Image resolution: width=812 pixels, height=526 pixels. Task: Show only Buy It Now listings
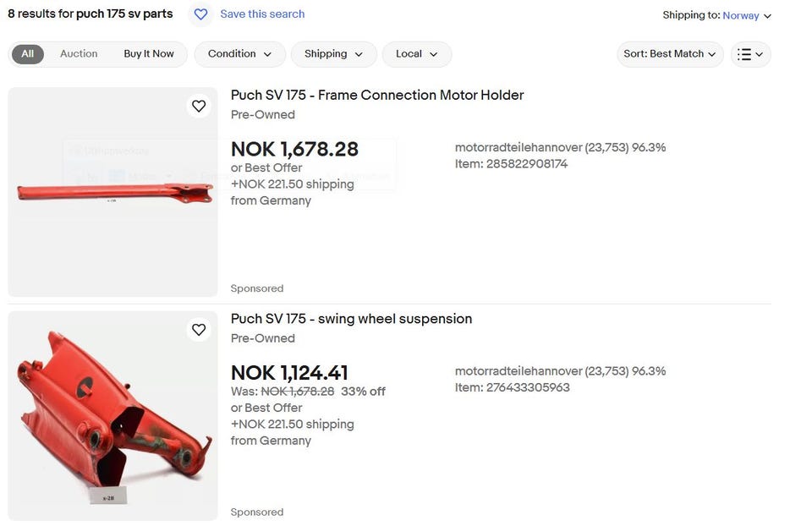[x=149, y=54]
